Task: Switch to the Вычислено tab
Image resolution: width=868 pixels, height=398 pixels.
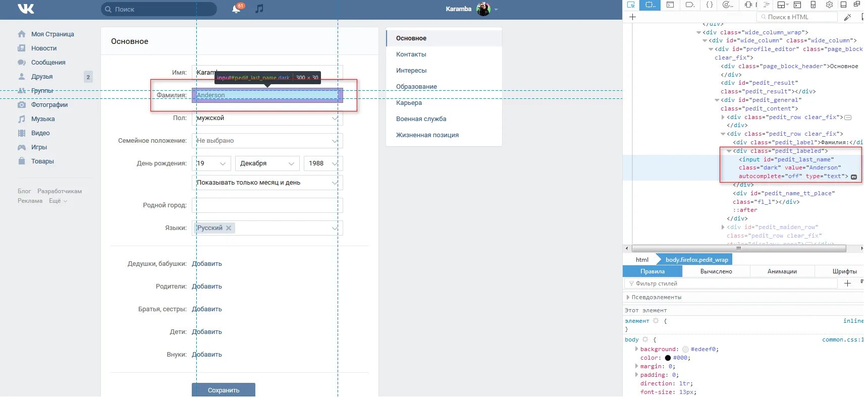Action: (716, 271)
